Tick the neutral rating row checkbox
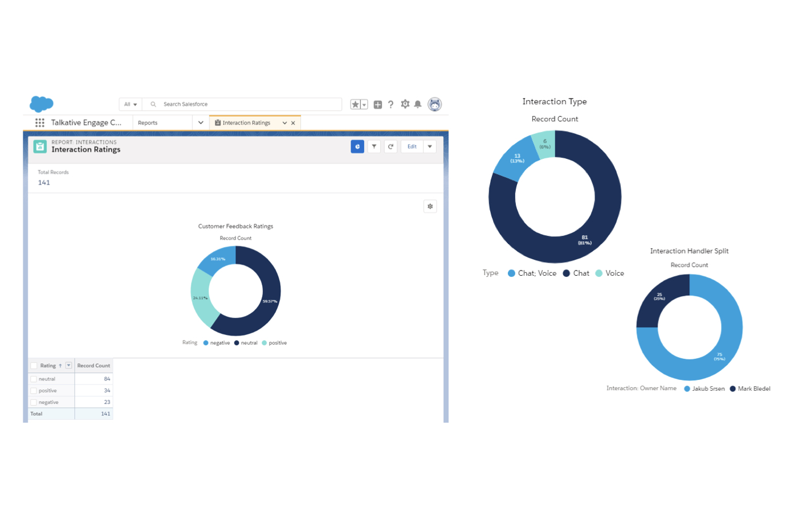The width and height of the screenshot is (798, 532). point(34,379)
